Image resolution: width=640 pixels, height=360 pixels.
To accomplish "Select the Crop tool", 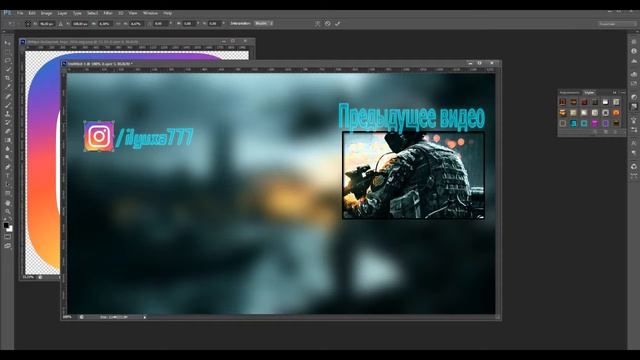I will click(7, 78).
